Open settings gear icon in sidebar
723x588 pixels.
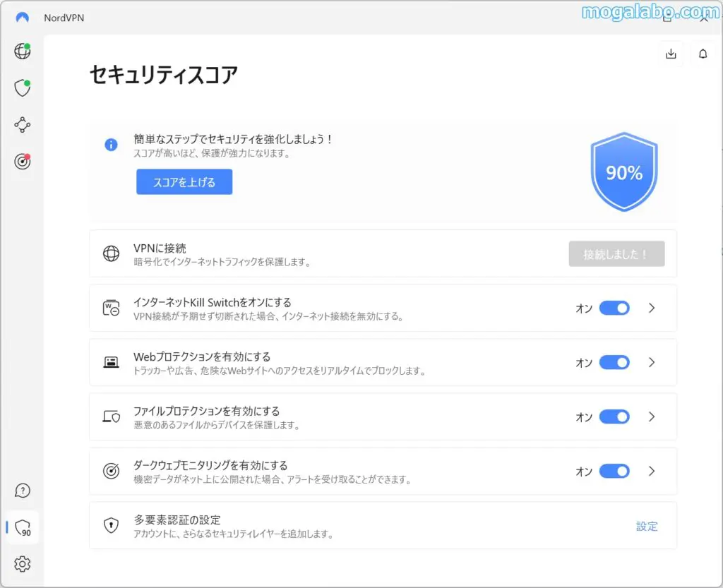tap(23, 564)
